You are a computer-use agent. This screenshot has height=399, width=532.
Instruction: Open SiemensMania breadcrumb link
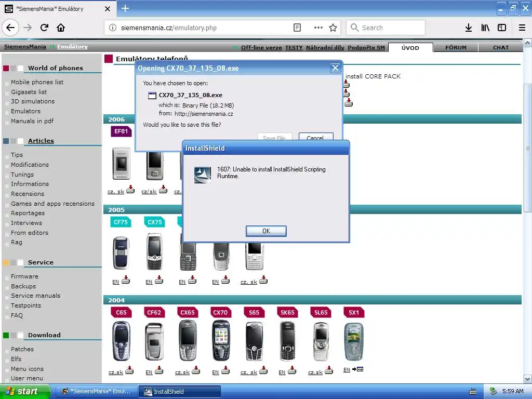click(x=25, y=46)
